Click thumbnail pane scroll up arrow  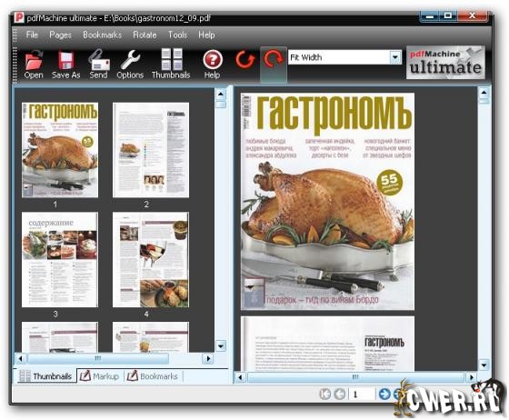[x=221, y=95]
